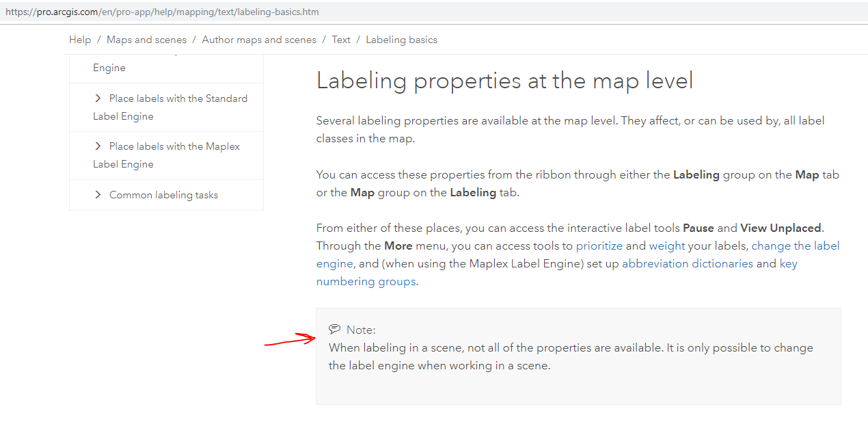Open Common labeling tasks sidebar topic

point(163,195)
